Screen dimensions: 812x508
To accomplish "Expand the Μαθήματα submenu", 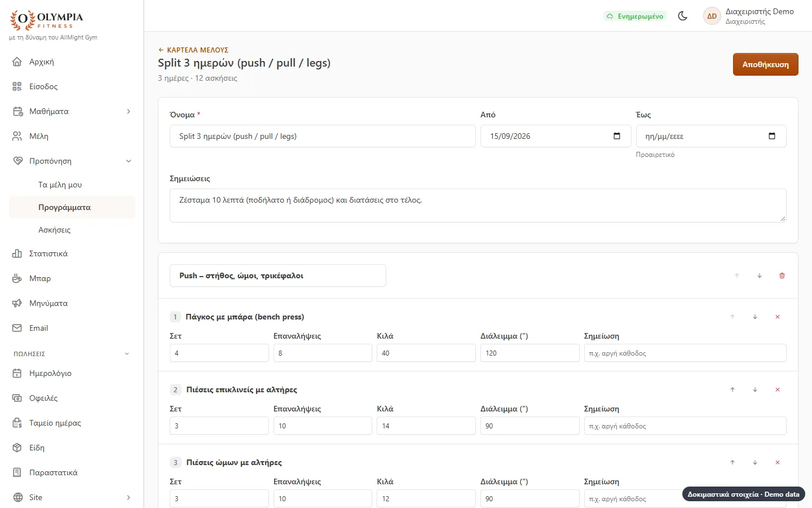I will (129, 111).
